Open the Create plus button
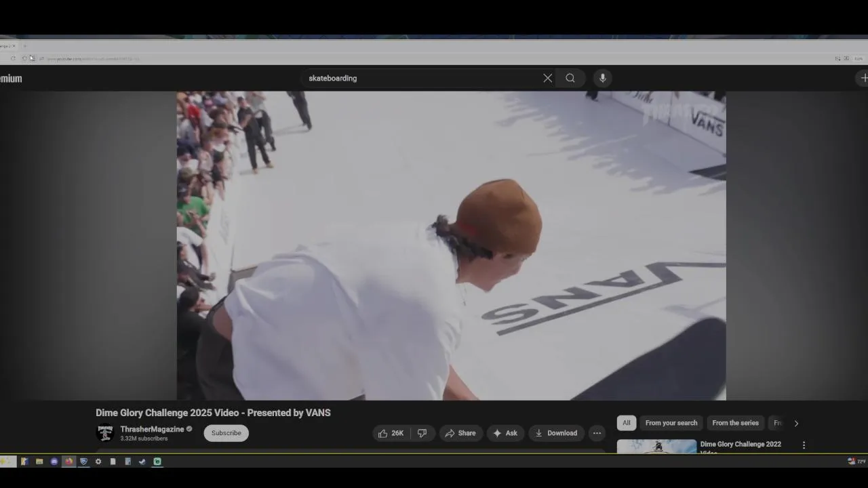The height and width of the screenshot is (488, 868). coord(863,78)
